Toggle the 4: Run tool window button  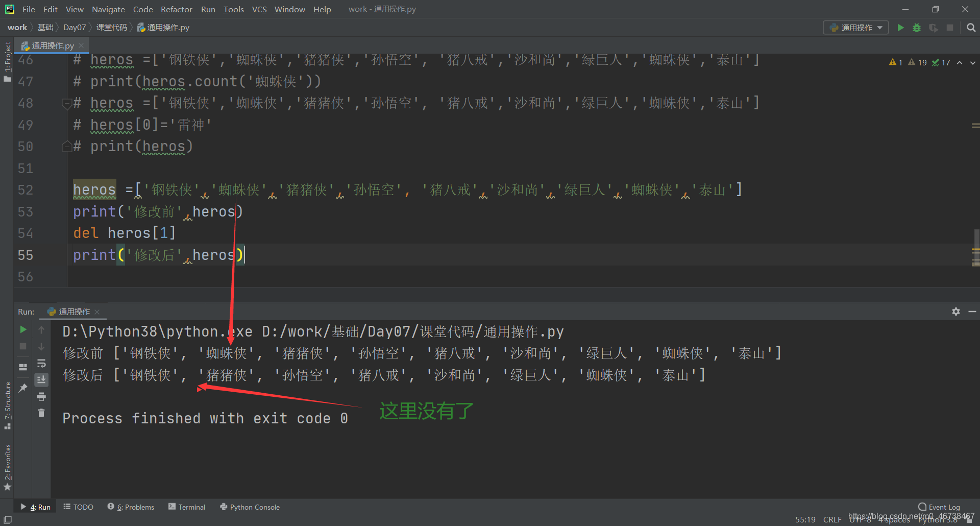[35, 507]
